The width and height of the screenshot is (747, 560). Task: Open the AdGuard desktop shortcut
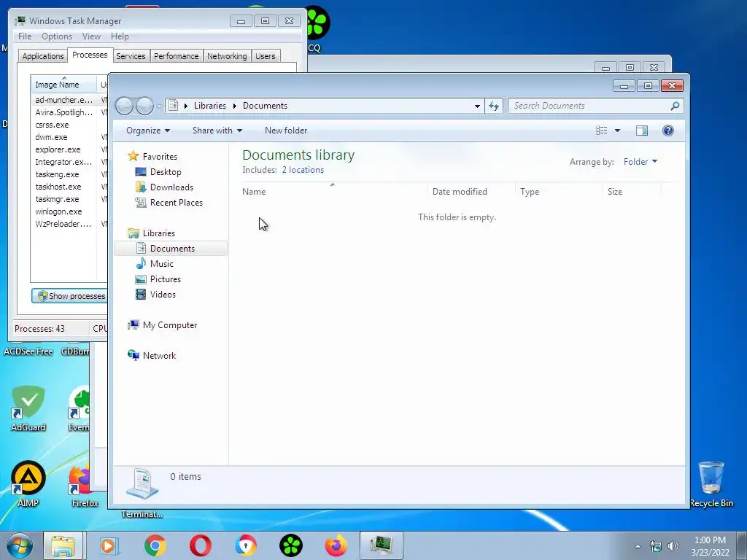click(x=28, y=408)
